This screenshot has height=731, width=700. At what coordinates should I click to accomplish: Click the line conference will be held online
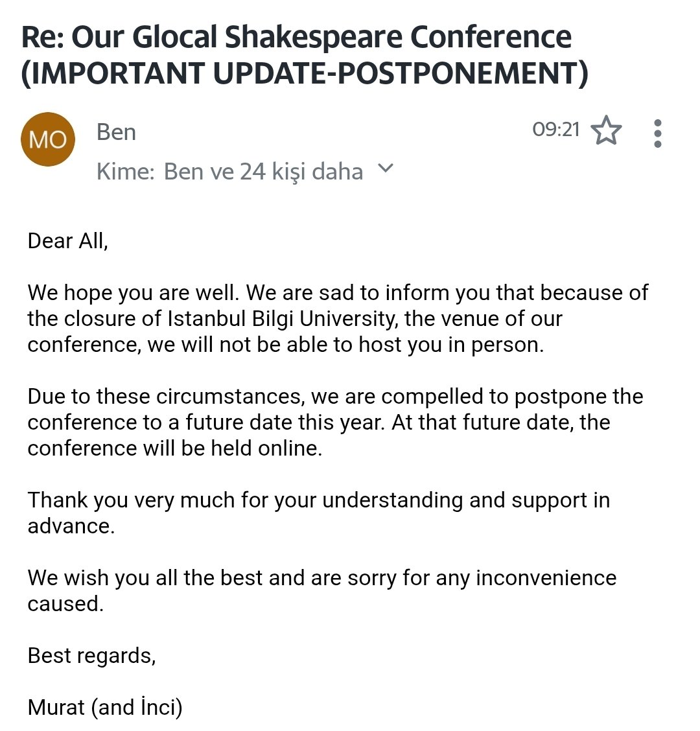pos(175,448)
